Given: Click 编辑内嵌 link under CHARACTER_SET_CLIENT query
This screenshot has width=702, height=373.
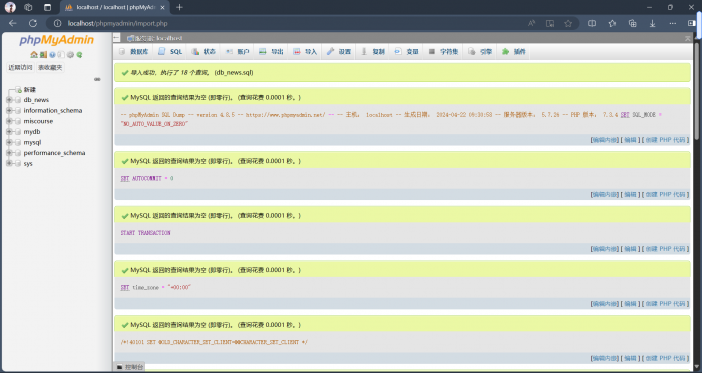Looking at the screenshot, I should (x=605, y=359).
